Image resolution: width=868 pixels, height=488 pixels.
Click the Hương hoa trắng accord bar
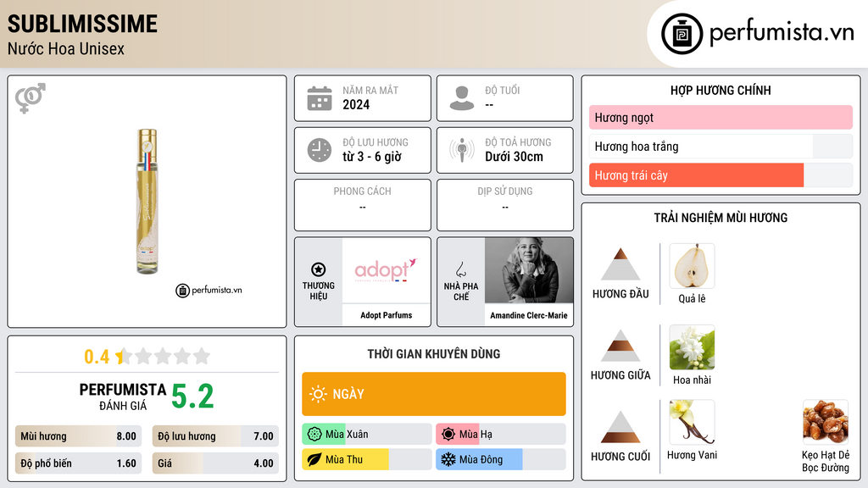pyautogui.click(x=721, y=146)
